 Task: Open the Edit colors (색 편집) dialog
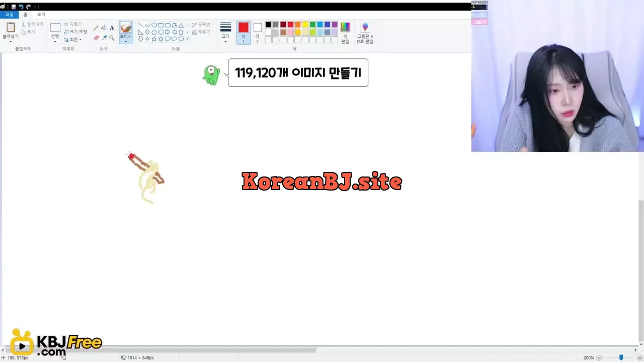345,33
